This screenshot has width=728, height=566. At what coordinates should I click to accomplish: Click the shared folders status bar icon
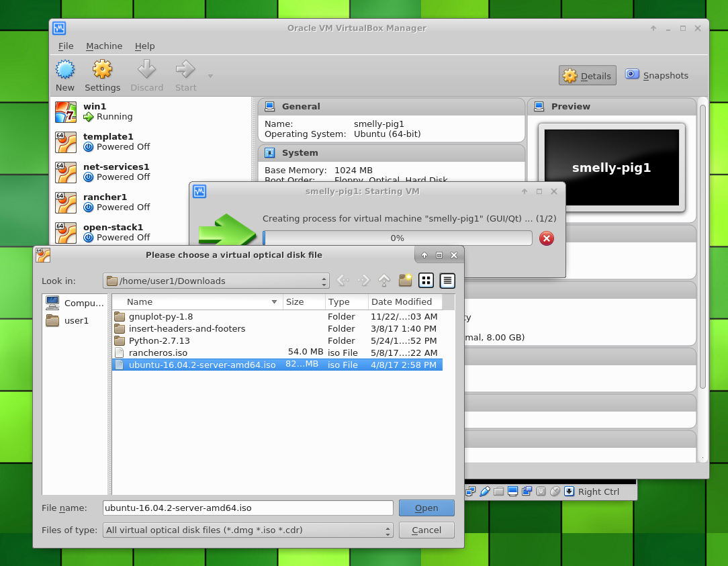tap(498, 491)
